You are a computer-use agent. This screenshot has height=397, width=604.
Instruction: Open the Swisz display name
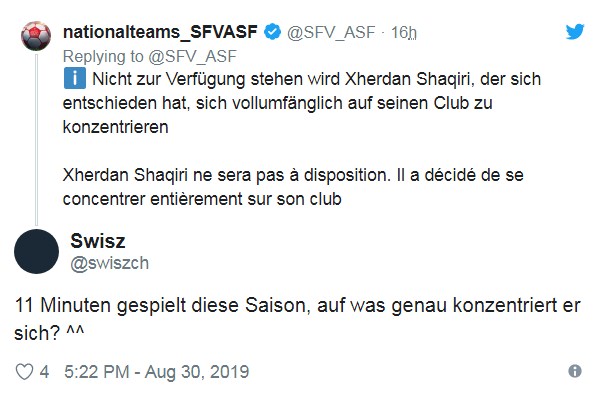(98, 241)
